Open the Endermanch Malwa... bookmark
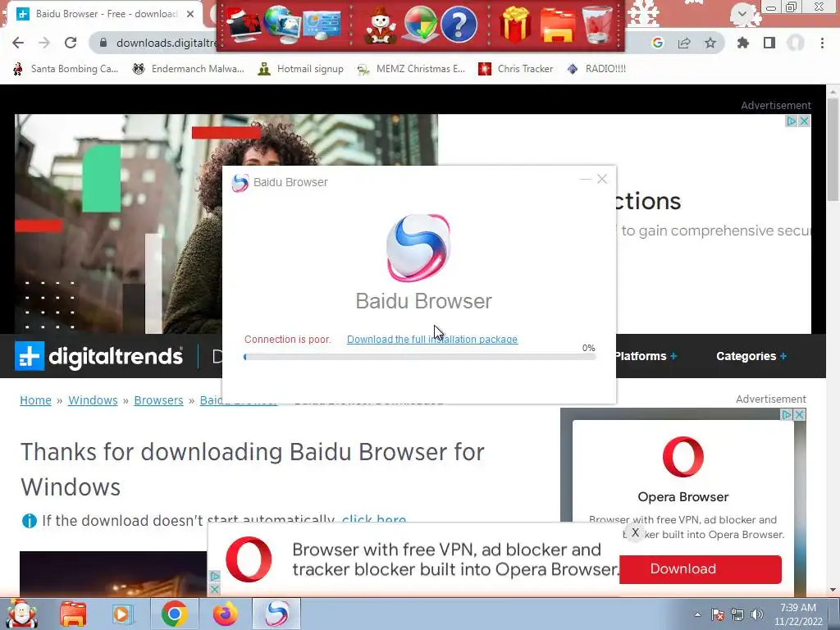Image resolution: width=840 pixels, height=630 pixels. point(188,69)
